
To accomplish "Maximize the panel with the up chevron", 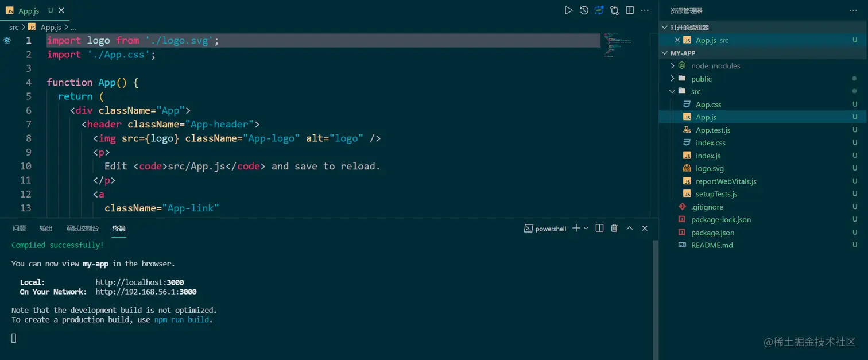I will click(630, 228).
